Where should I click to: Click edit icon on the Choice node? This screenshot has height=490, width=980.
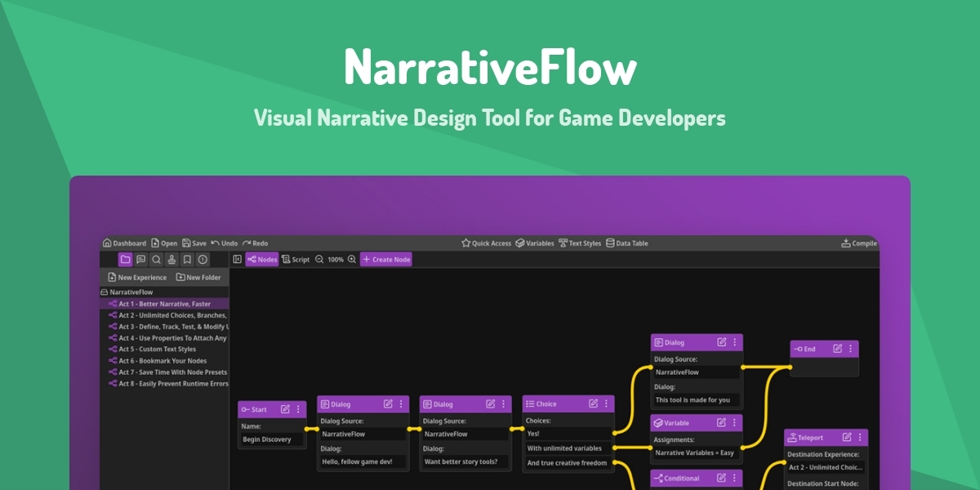(593, 403)
